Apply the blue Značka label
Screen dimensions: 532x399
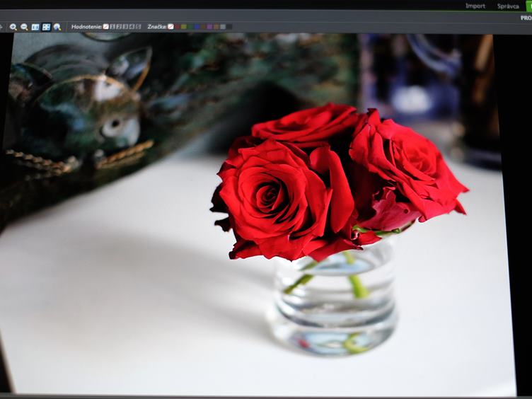(197, 26)
